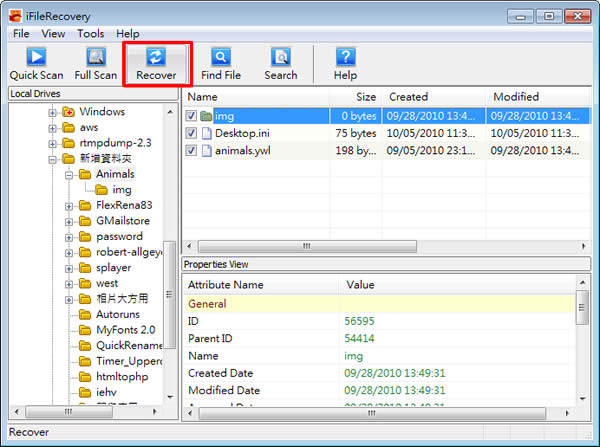Click the Windows folder icon in tree
Screen dimensions: 600x447
coord(68,112)
